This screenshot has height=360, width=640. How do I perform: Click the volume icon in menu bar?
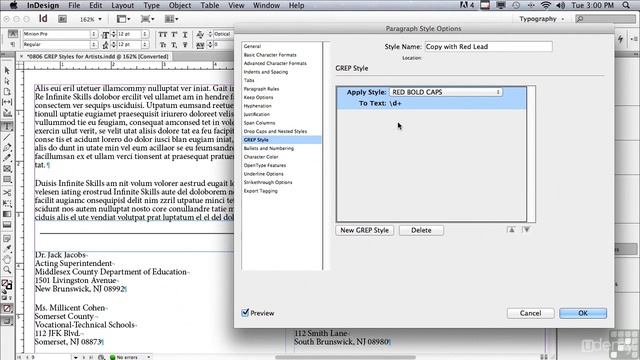(561, 5)
